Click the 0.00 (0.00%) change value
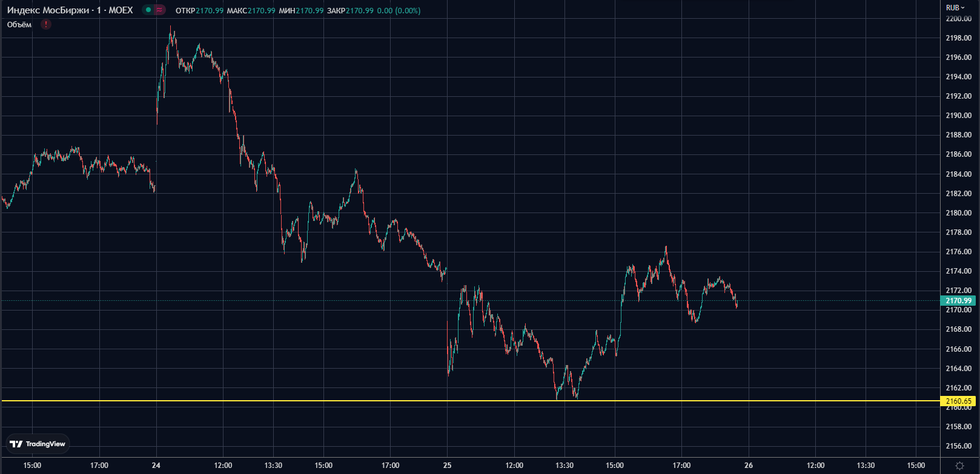The image size is (980, 474). point(399,11)
